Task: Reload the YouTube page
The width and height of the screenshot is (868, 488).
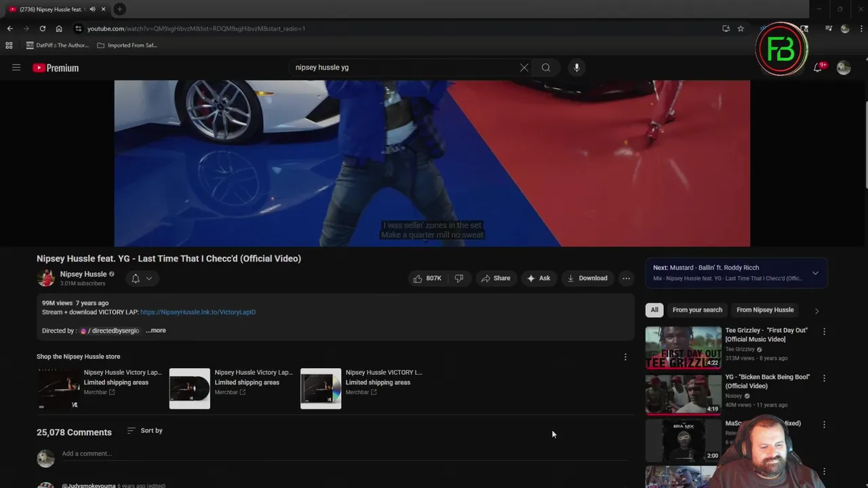Action: (42, 28)
